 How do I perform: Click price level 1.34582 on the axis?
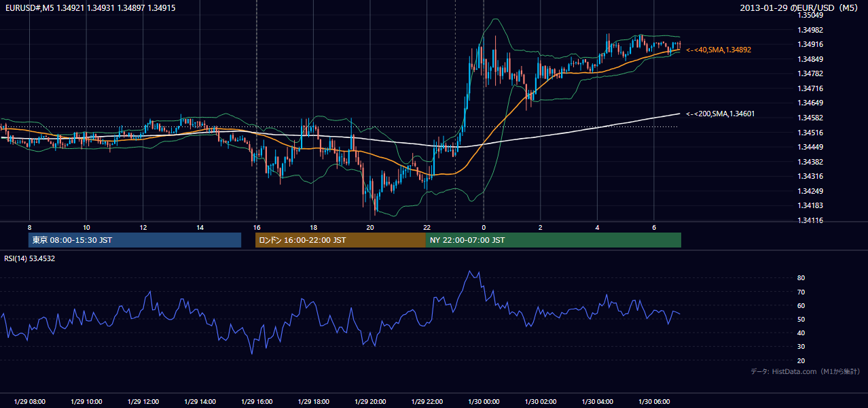810,118
